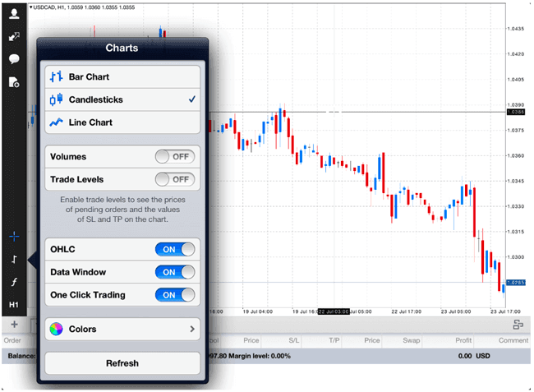Click the 23 Jul 05:00 time axis label
The height and width of the screenshot is (392, 534).
tap(456, 311)
